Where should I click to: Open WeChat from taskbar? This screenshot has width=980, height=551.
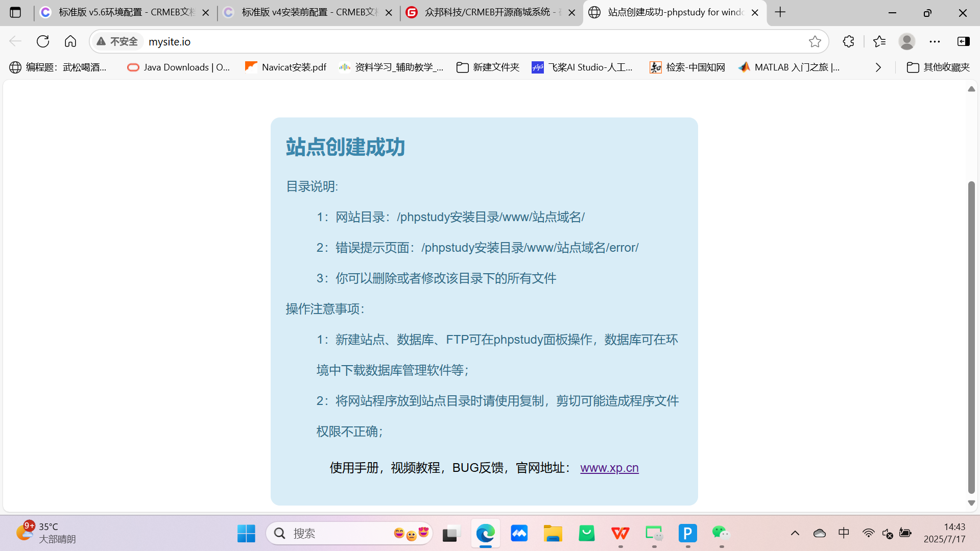tap(721, 533)
